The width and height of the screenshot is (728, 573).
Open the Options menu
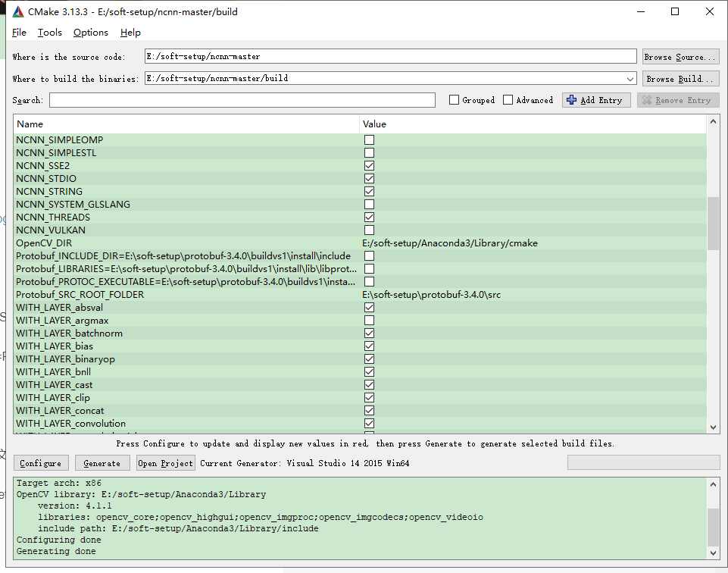(91, 33)
